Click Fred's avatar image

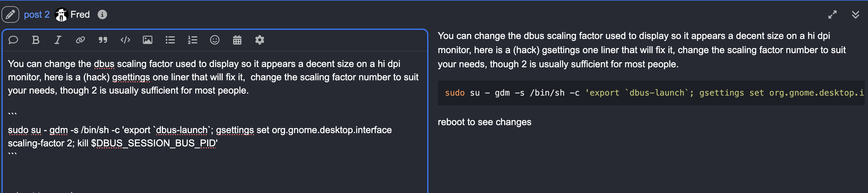tap(61, 14)
